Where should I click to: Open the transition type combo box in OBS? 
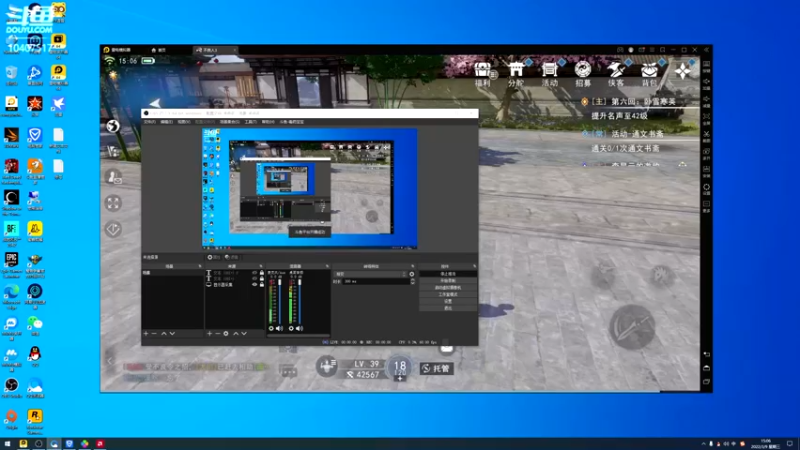[x=370, y=274]
